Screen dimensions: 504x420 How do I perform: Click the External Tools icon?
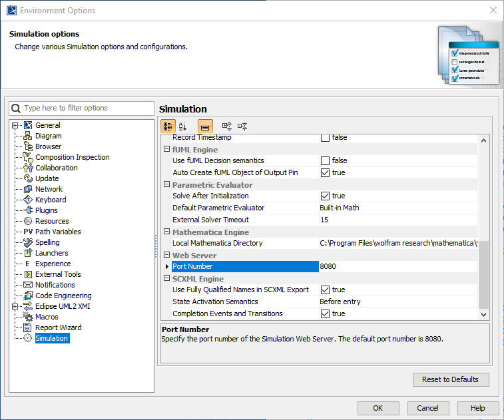click(x=28, y=274)
